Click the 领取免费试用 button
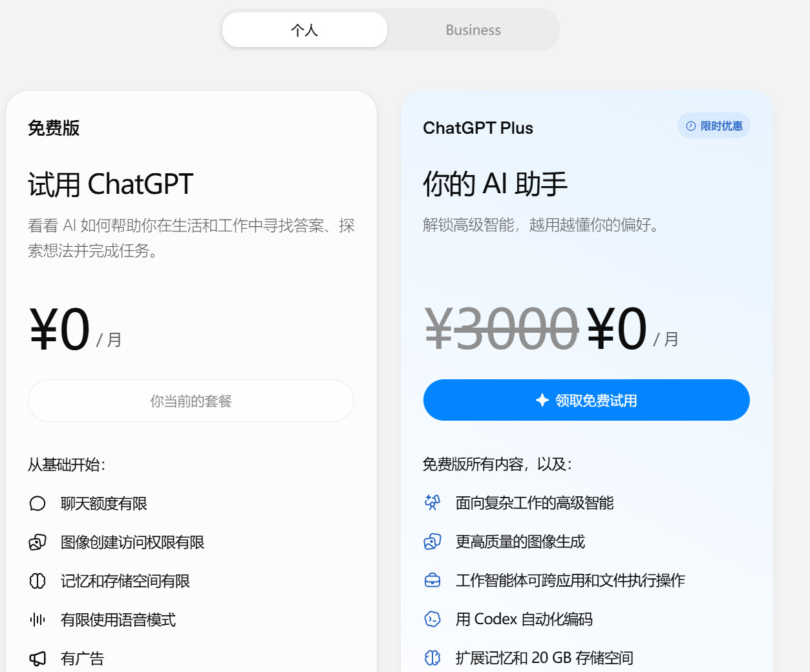Viewport: 810px width, 672px height. [586, 400]
